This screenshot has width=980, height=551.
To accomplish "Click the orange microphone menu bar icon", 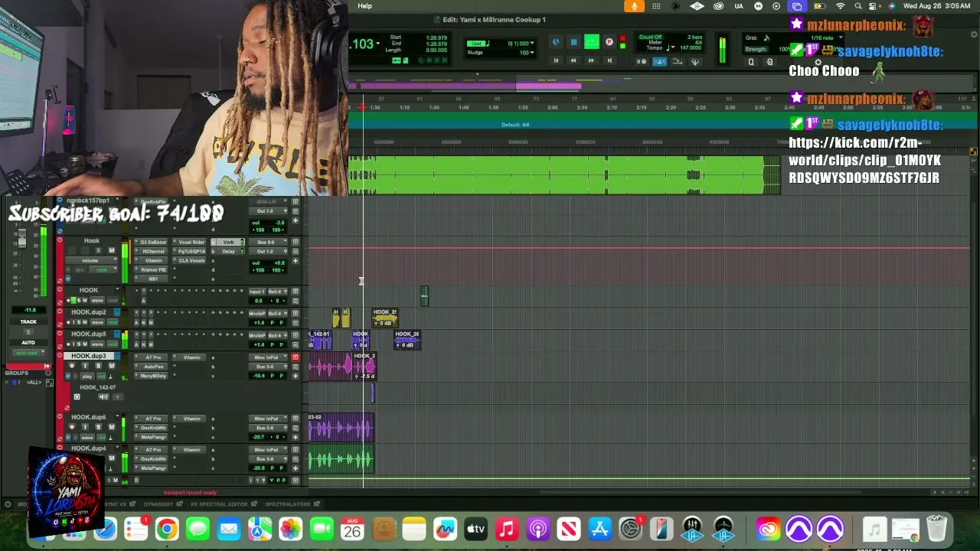I will click(634, 6).
